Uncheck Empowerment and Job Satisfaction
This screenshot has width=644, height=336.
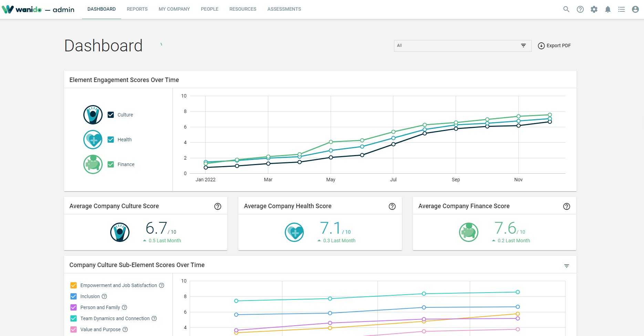point(73,285)
